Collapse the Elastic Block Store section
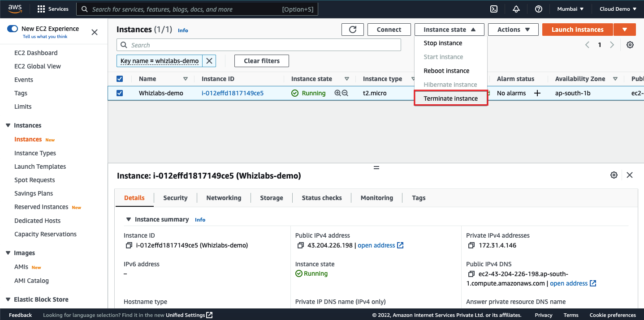The image size is (644, 320). click(x=8, y=299)
